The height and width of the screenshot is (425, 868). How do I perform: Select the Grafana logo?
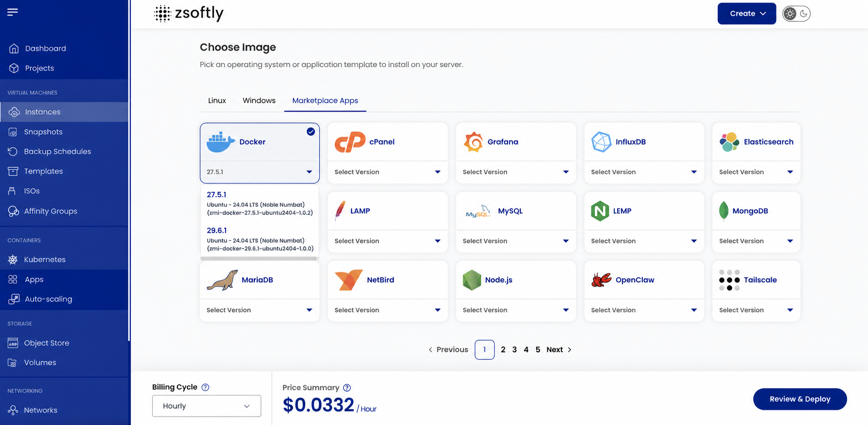click(473, 142)
